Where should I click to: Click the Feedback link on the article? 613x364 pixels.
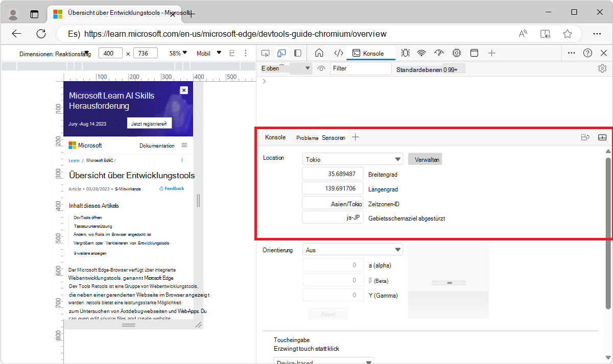171,188
